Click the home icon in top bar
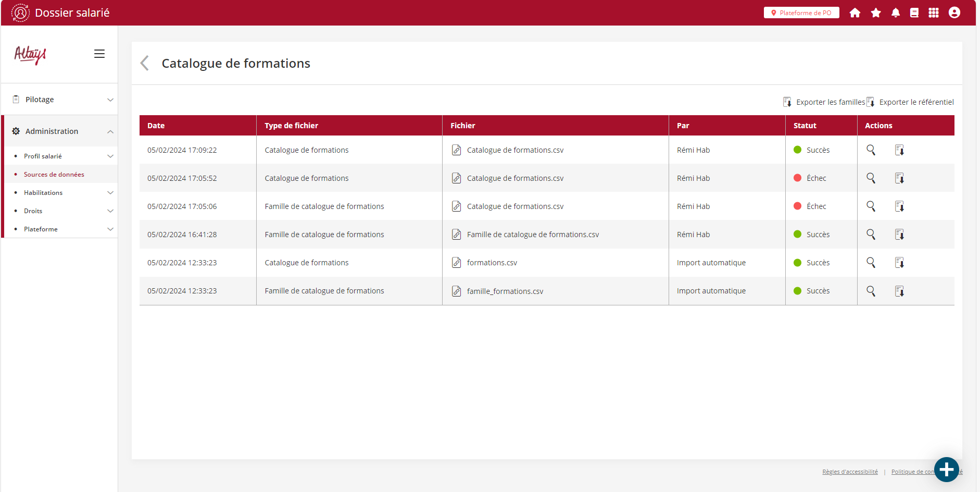This screenshot has width=980, height=492. (855, 13)
